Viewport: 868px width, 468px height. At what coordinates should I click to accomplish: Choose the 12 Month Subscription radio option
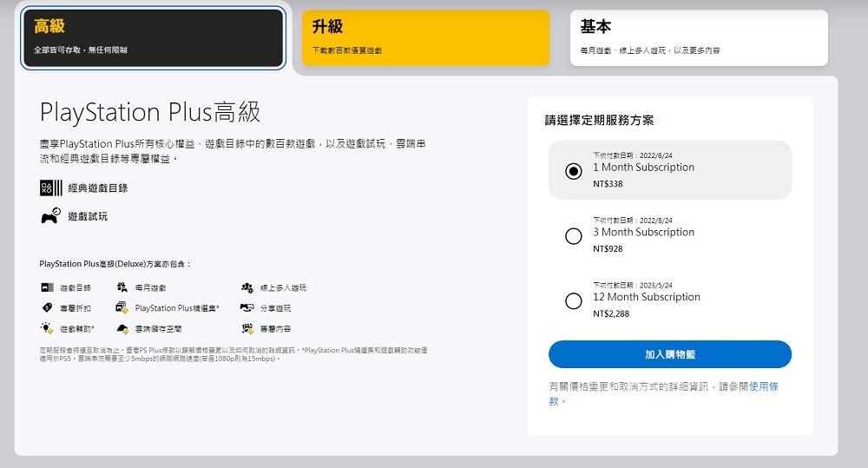574,300
